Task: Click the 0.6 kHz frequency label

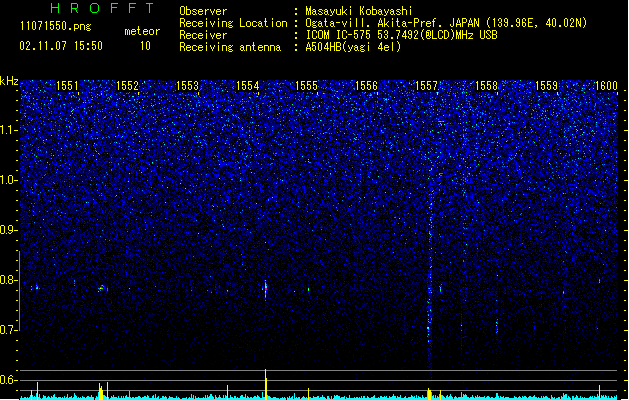Action: click(x=8, y=380)
